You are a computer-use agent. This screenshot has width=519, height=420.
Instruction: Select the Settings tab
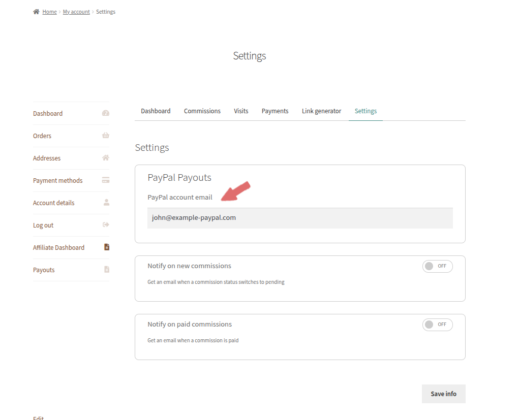(365, 111)
